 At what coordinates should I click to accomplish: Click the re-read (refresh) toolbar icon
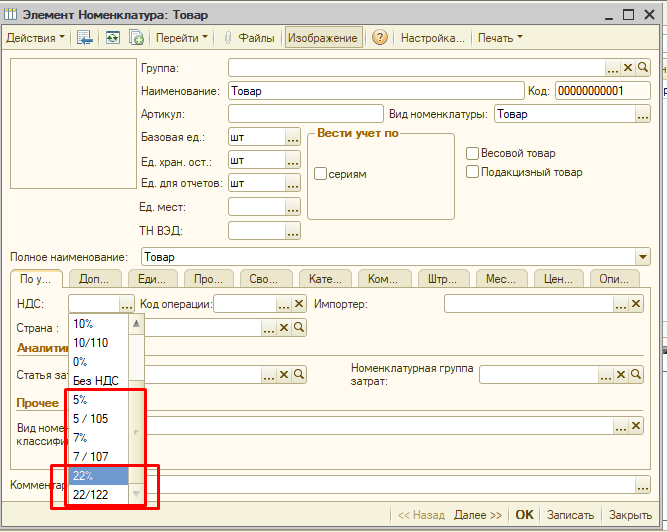tap(111, 38)
